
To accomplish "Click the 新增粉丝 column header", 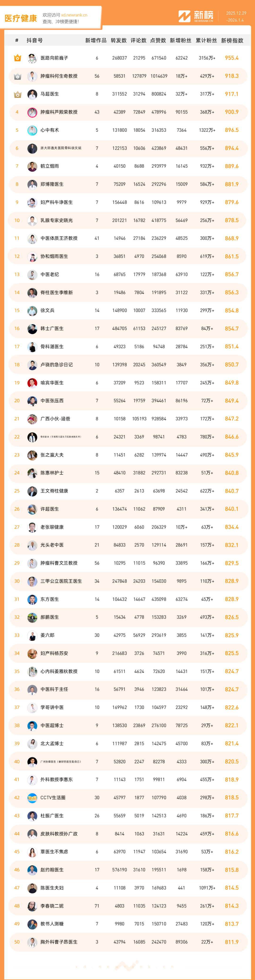I will pyautogui.click(x=180, y=40).
